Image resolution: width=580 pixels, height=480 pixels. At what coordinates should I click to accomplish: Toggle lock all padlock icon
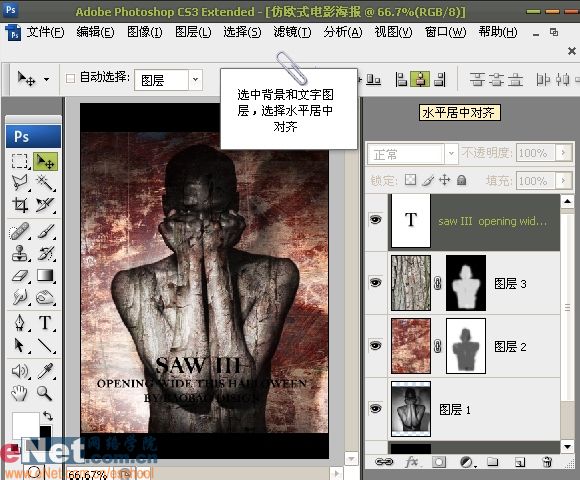coord(461,180)
